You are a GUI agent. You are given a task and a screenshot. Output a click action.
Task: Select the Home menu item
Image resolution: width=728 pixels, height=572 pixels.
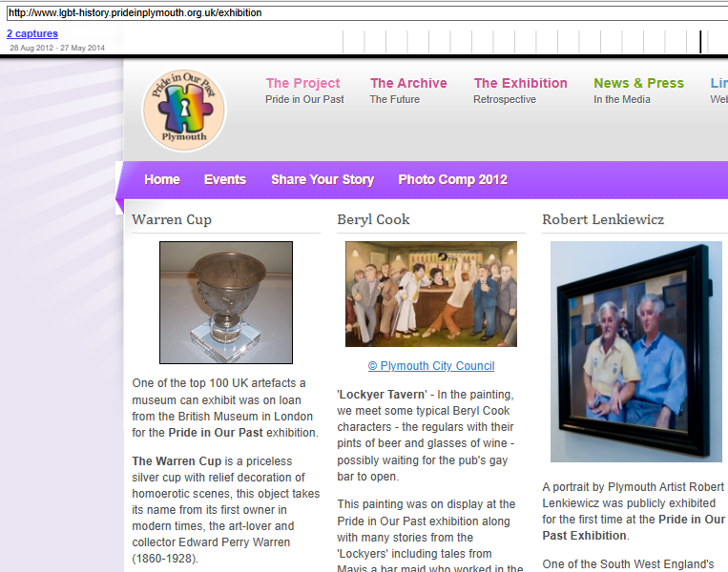[162, 179]
